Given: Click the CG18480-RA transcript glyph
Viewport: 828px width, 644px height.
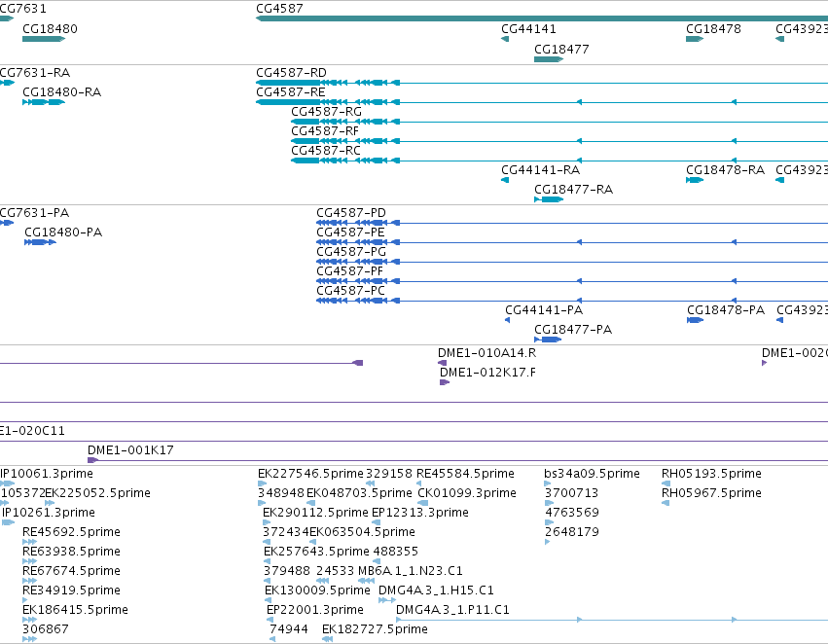Looking at the screenshot, I should point(44,102).
